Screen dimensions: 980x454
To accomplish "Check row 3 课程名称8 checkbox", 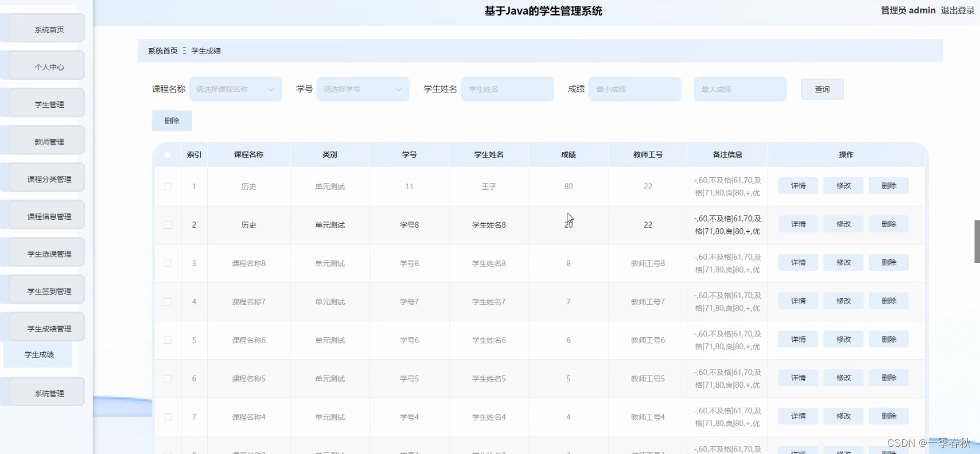I will [167, 264].
